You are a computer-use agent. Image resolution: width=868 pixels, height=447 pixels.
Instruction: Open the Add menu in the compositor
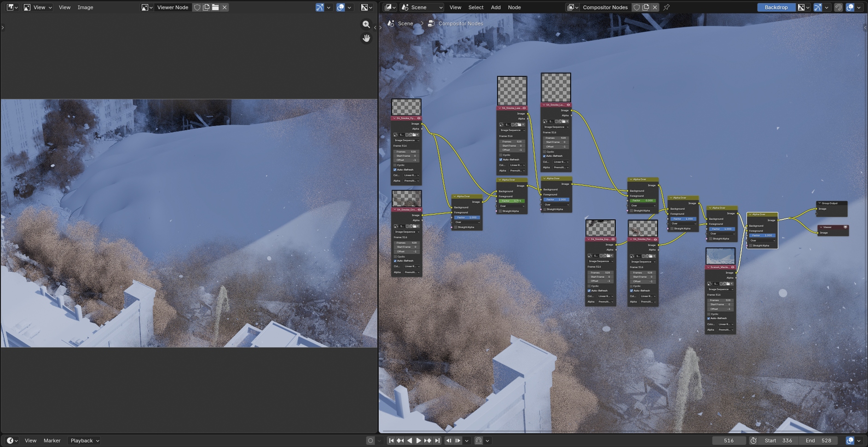click(496, 7)
